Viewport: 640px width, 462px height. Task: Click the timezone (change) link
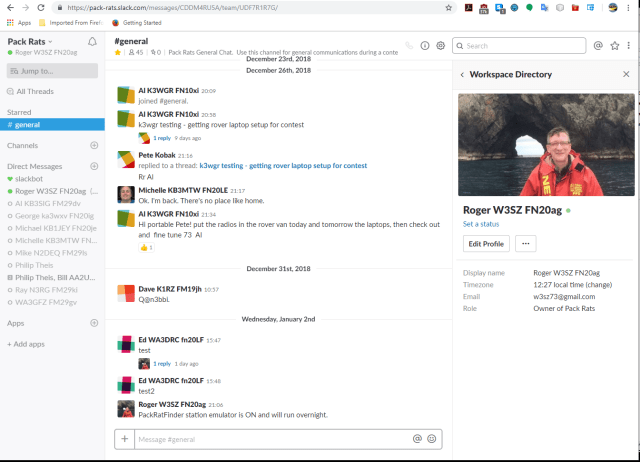pos(599,285)
